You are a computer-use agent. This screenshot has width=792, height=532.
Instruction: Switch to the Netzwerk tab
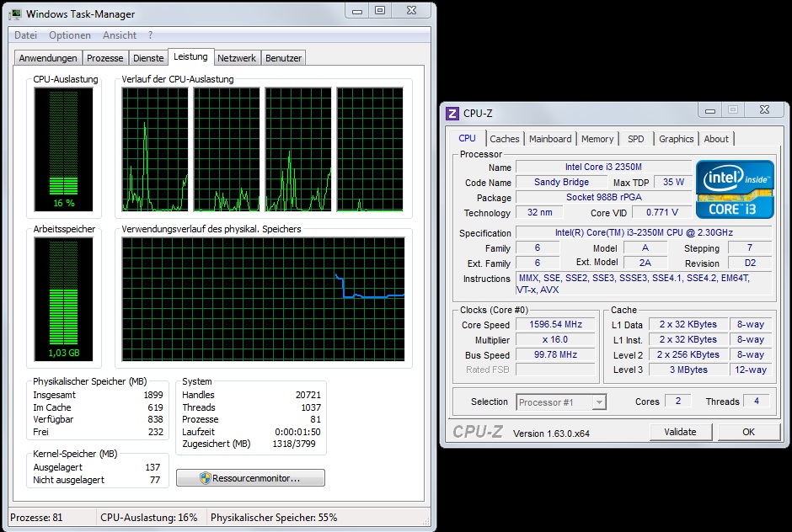tap(237, 58)
